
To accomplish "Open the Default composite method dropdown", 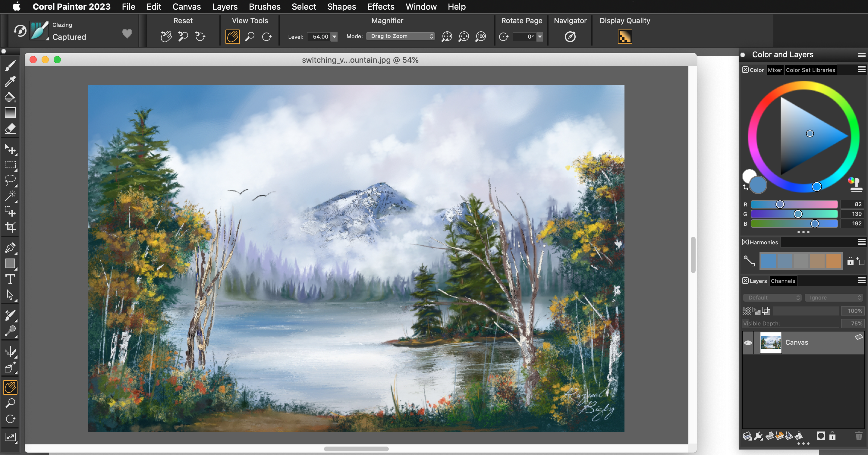I will (x=772, y=297).
